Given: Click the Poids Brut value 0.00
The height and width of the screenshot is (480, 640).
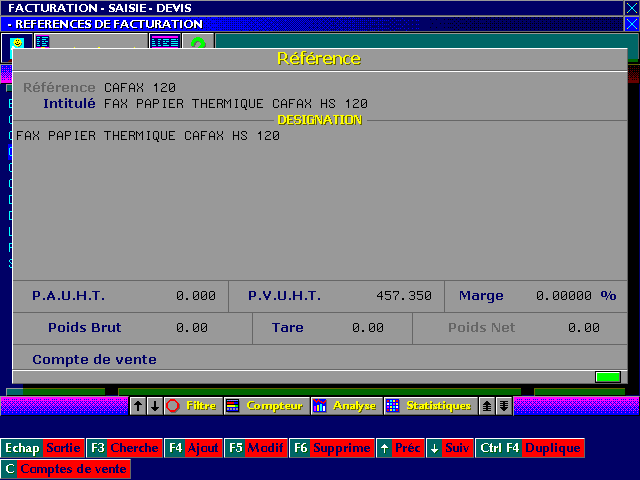Looking at the screenshot, I should [x=192, y=327].
